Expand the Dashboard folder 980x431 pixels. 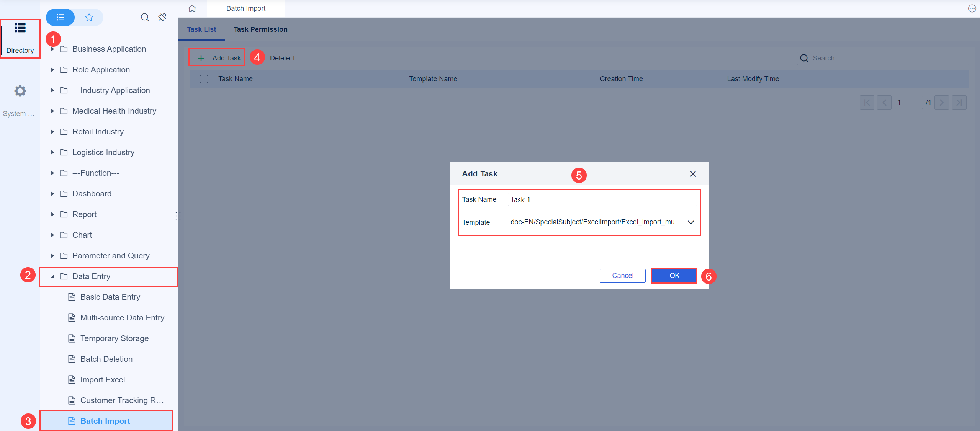point(52,193)
